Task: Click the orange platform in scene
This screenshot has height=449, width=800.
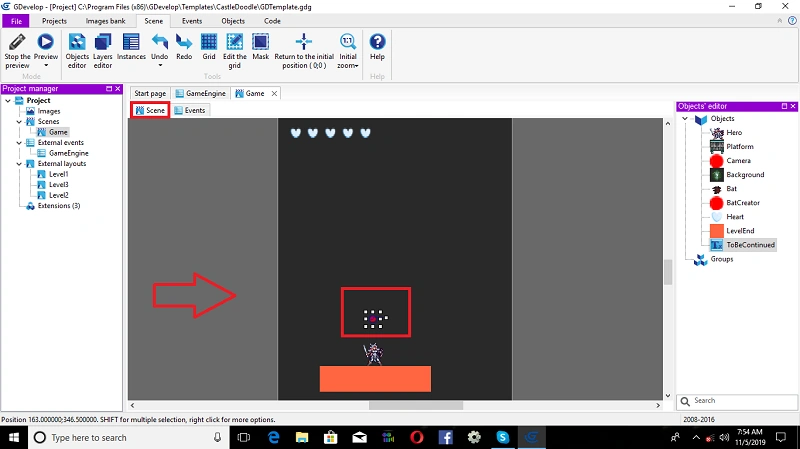Action: [x=375, y=379]
